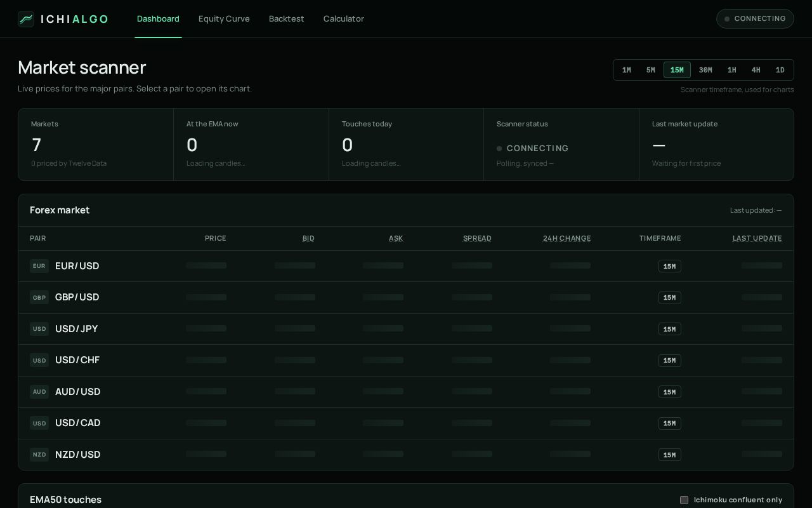Click the GBP currency badge icon
Image resolution: width=812 pixels, height=508 pixels.
39,297
